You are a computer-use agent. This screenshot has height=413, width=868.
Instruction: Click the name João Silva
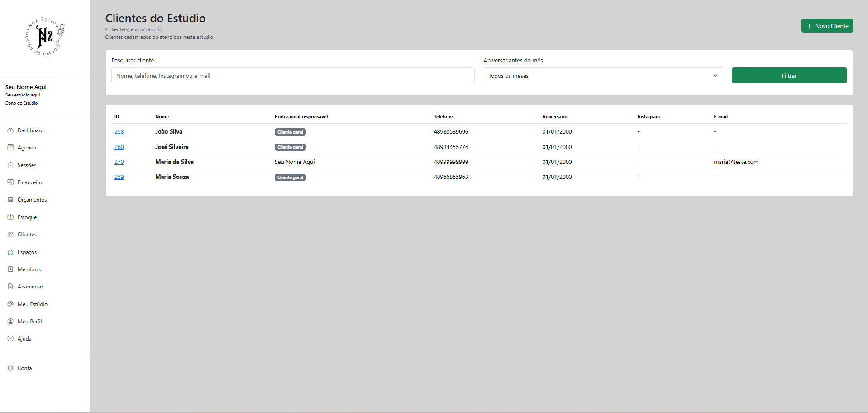point(169,132)
